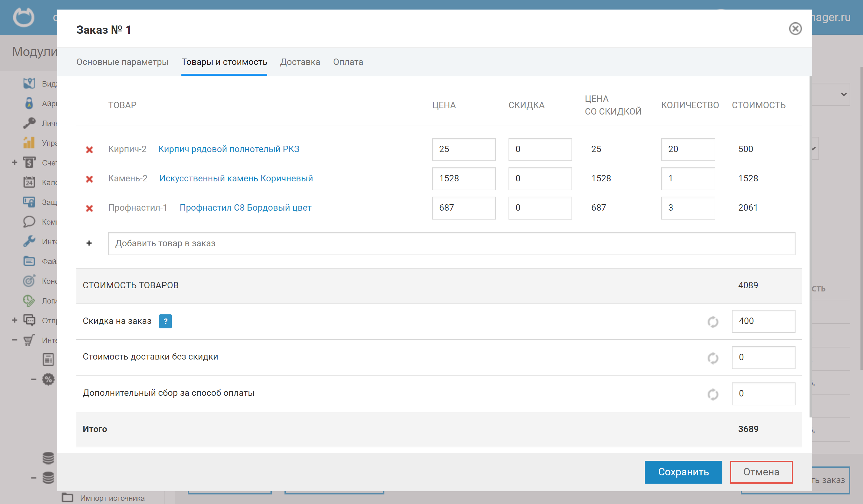The height and width of the screenshot is (504, 863).
Task: Edit quantity field for Кирпич-2
Action: click(688, 149)
